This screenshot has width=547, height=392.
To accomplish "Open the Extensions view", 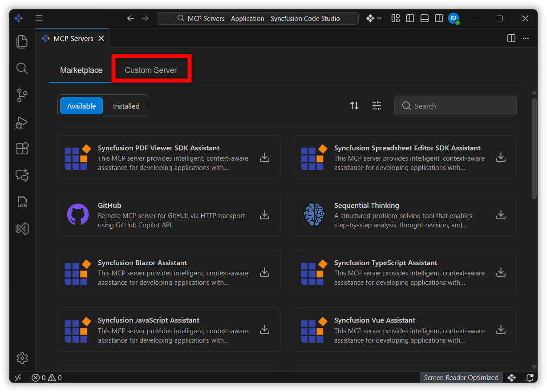I will coord(22,148).
